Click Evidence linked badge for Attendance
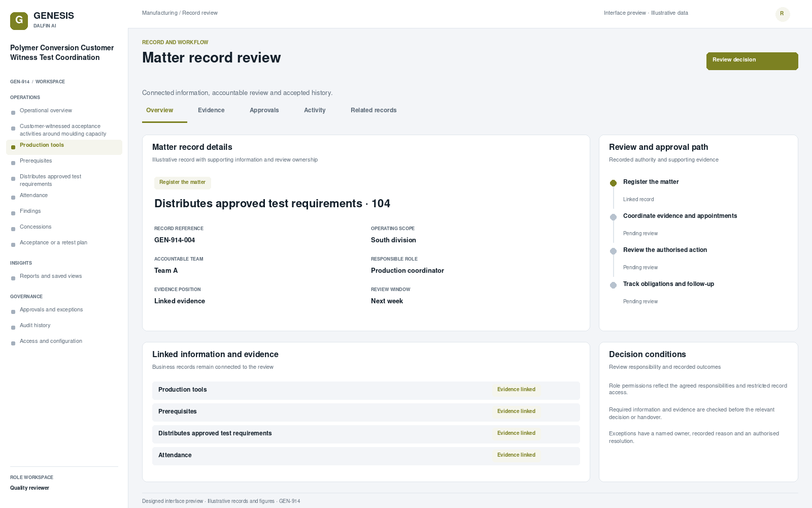 pos(516,455)
